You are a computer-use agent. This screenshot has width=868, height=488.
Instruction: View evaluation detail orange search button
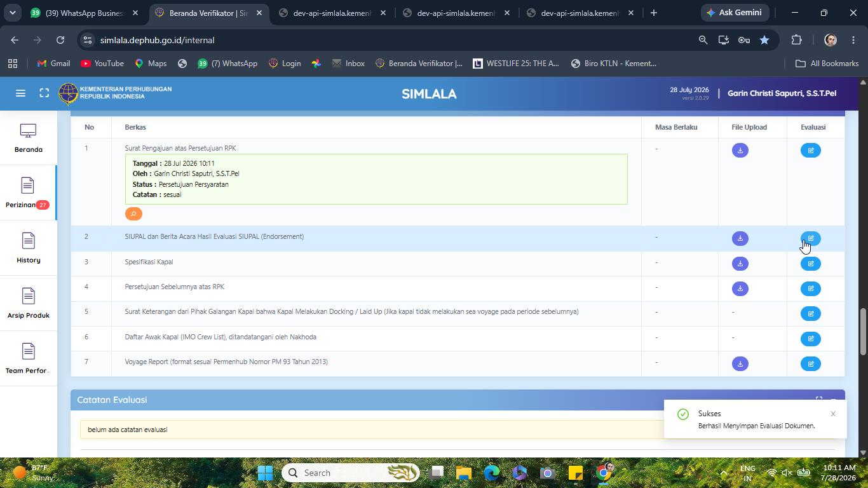click(133, 214)
